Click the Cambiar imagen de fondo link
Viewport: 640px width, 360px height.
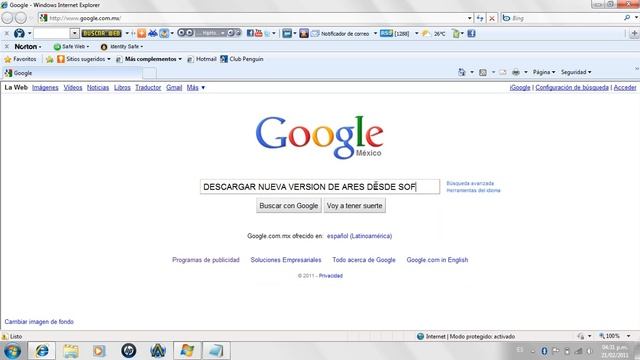39,322
